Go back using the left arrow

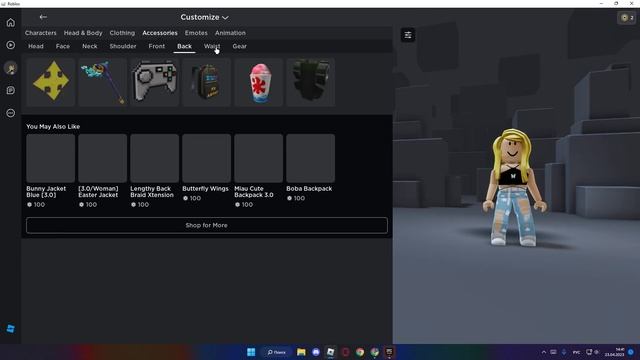tap(43, 17)
